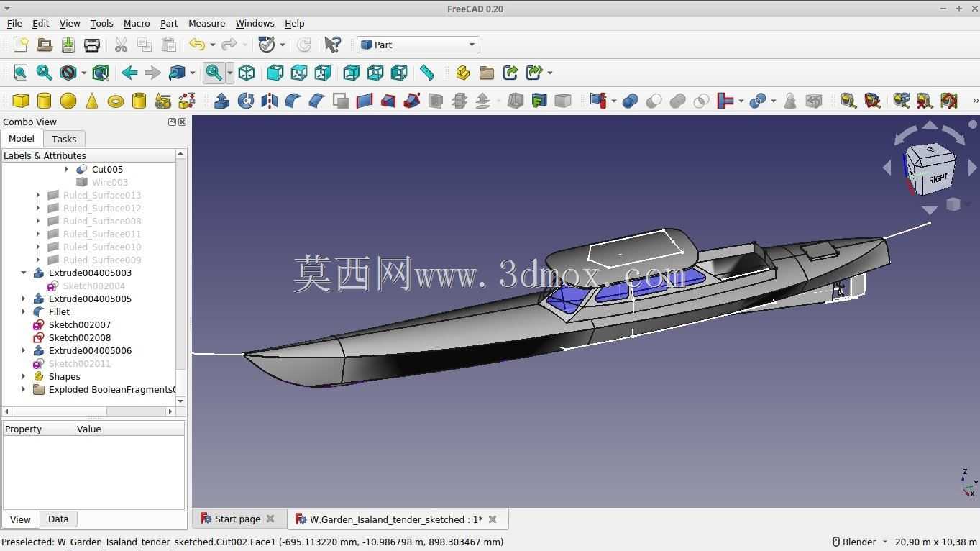The height and width of the screenshot is (551, 980).
Task: Open the Undo history dropdown arrow
Action: click(212, 45)
